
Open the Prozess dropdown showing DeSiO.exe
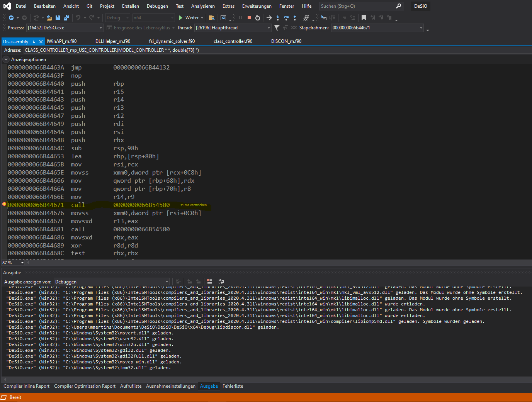[x=100, y=27]
